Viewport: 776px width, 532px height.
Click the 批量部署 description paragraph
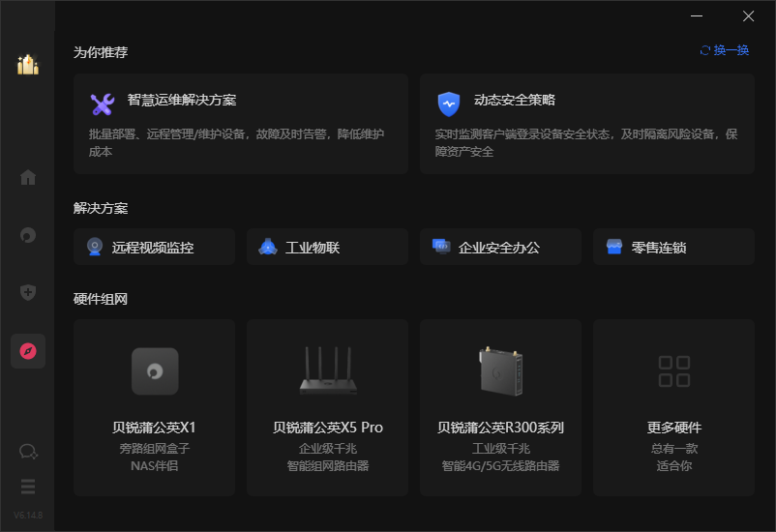pos(236,142)
